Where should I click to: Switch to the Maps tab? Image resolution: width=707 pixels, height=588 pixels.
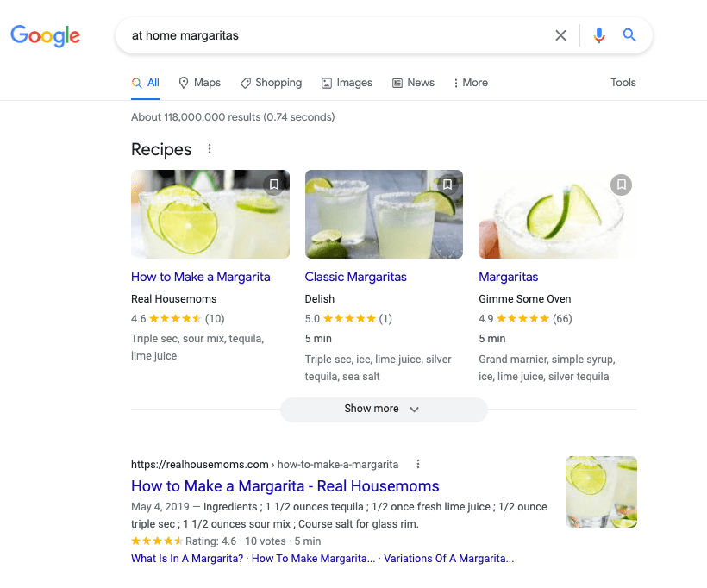(199, 83)
